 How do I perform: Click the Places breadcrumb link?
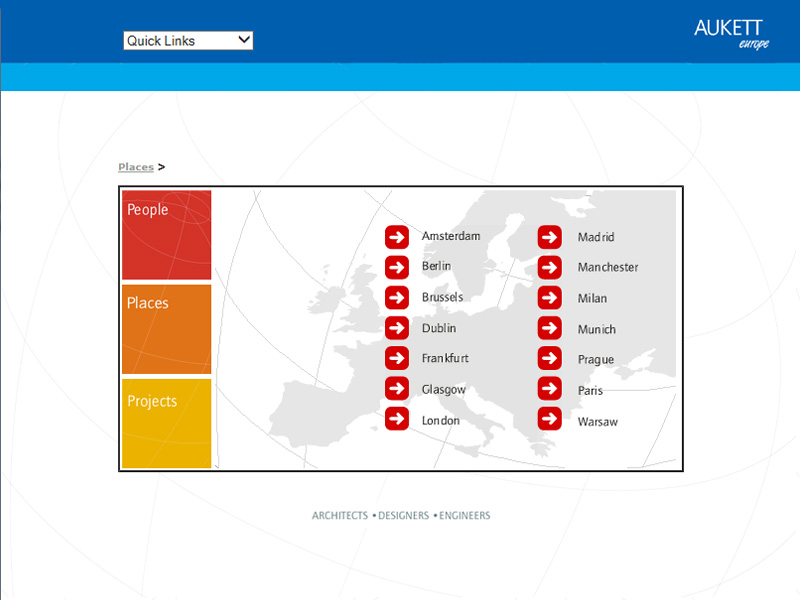coord(135,167)
